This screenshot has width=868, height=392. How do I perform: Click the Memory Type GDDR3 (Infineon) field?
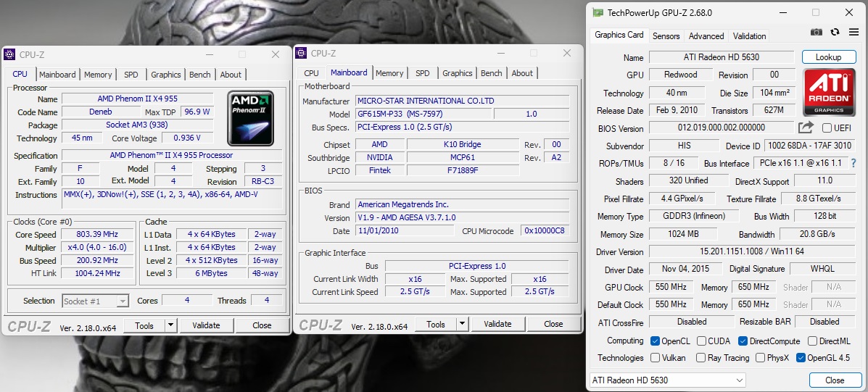(x=694, y=216)
